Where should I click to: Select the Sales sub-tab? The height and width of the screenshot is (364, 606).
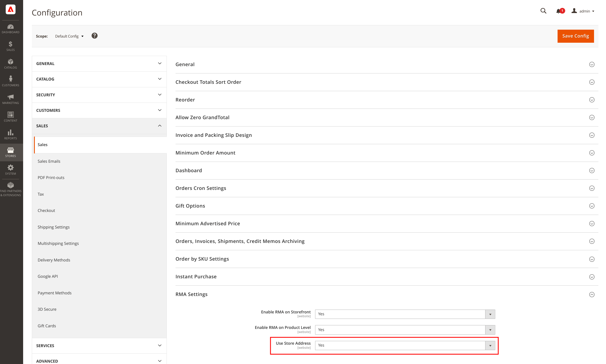100,145
